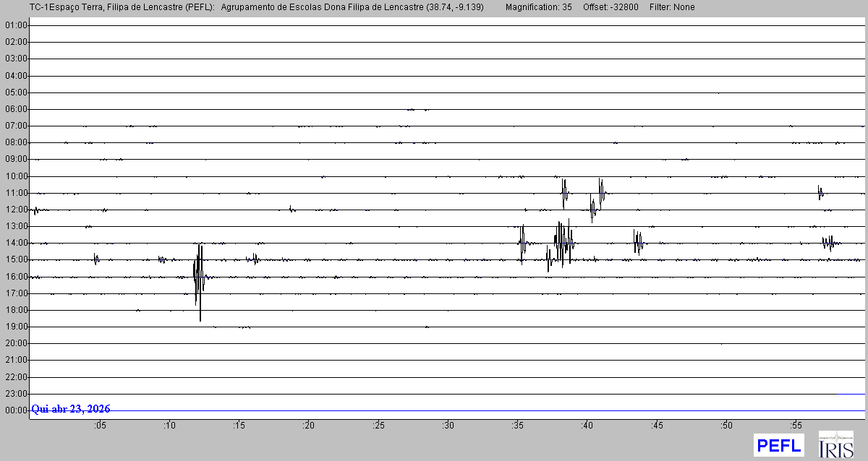The image size is (868, 461).
Task: Select the 06:00 hour label
Action: pyautogui.click(x=15, y=109)
